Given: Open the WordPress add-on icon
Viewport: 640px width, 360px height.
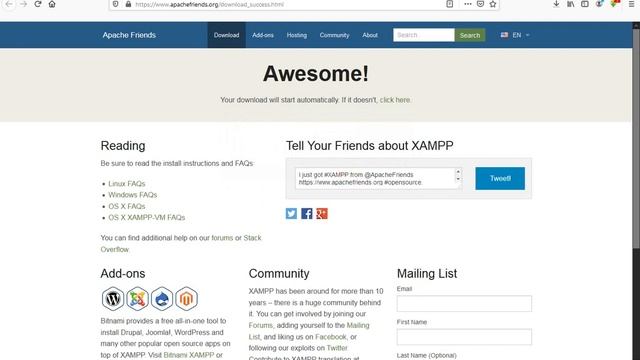Looking at the screenshot, I should coord(113,299).
